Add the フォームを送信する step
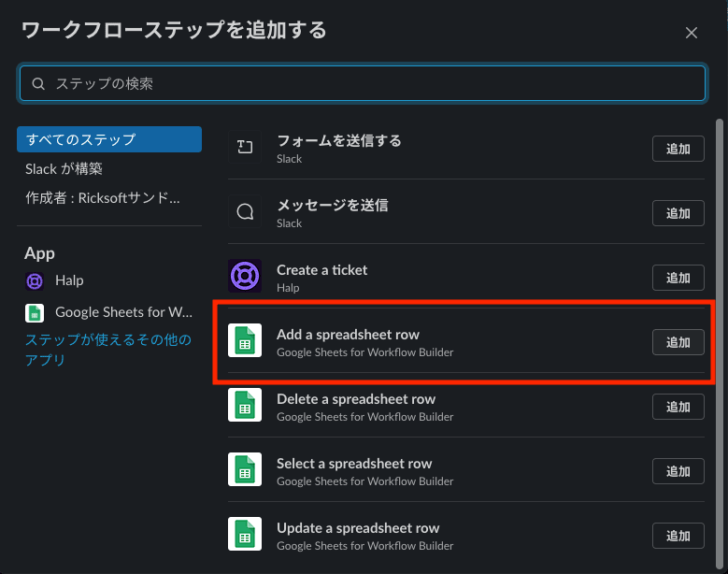Screen dimensions: 728x574 coord(678,149)
